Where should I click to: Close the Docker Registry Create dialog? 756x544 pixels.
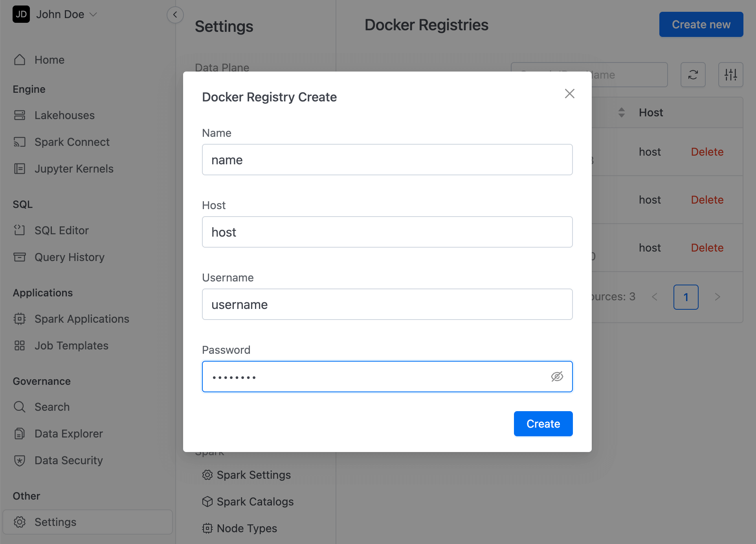(570, 94)
